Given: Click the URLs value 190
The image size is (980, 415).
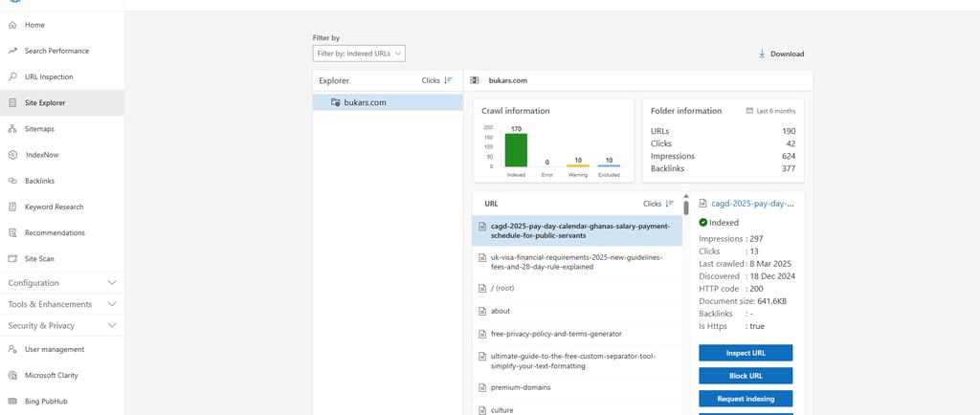Looking at the screenshot, I should click(789, 131).
